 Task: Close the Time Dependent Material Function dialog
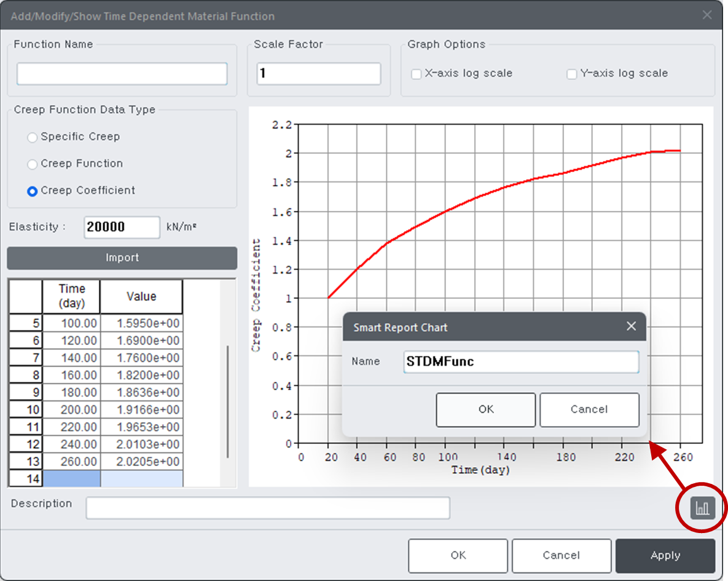point(706,15)
